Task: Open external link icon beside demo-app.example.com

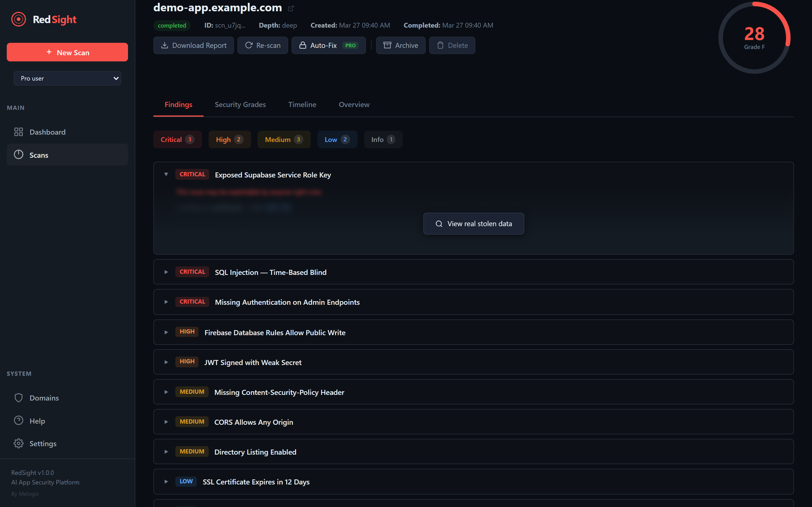Action: (291, 8)
